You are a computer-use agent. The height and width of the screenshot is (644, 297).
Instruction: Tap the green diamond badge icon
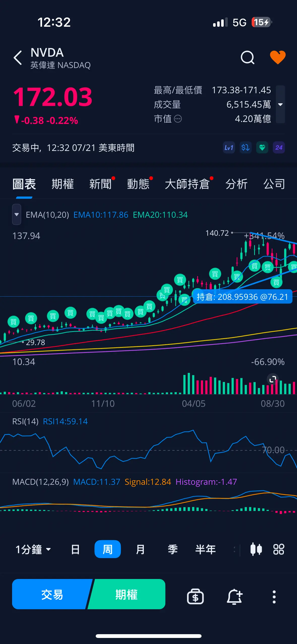(x=262, y=148)
